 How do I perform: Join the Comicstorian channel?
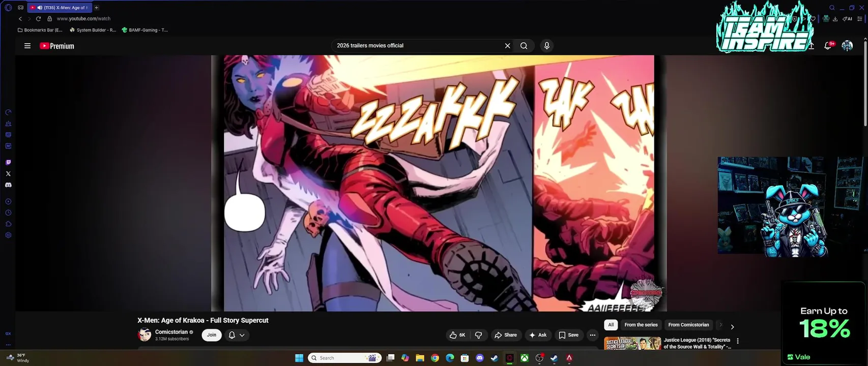coord(212,335)
